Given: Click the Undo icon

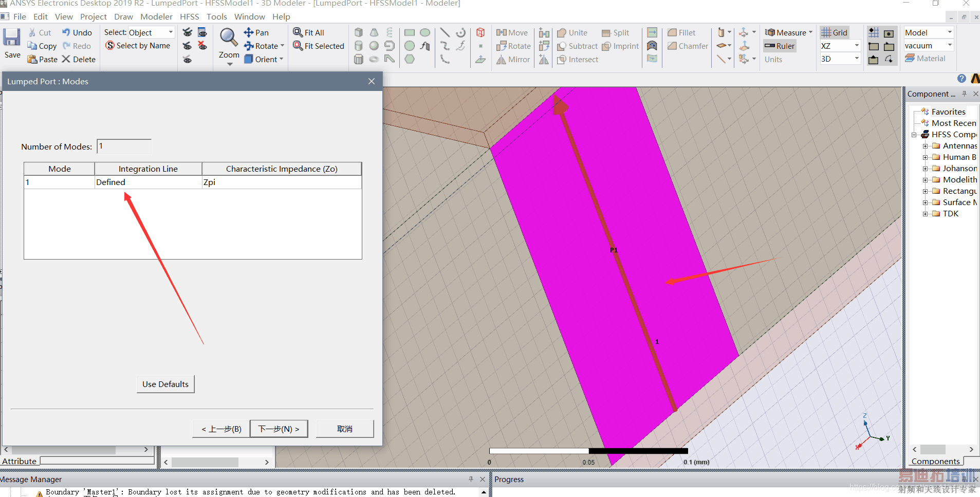Looking at the screenshot, I should point(66,32).
